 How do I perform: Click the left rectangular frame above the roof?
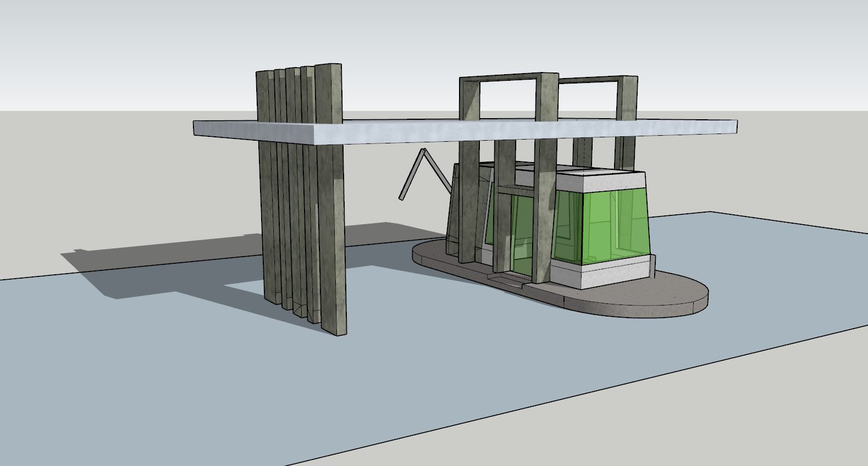(x=508, y=96)
